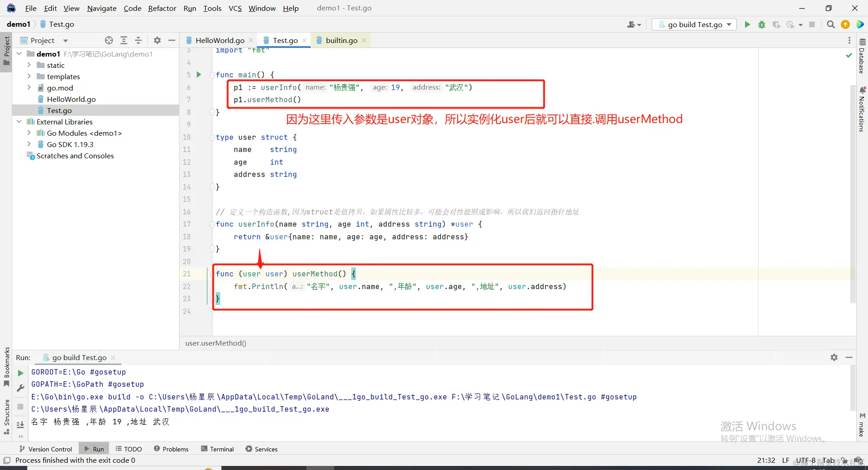Click the Run tool window button

coord(94,449)
